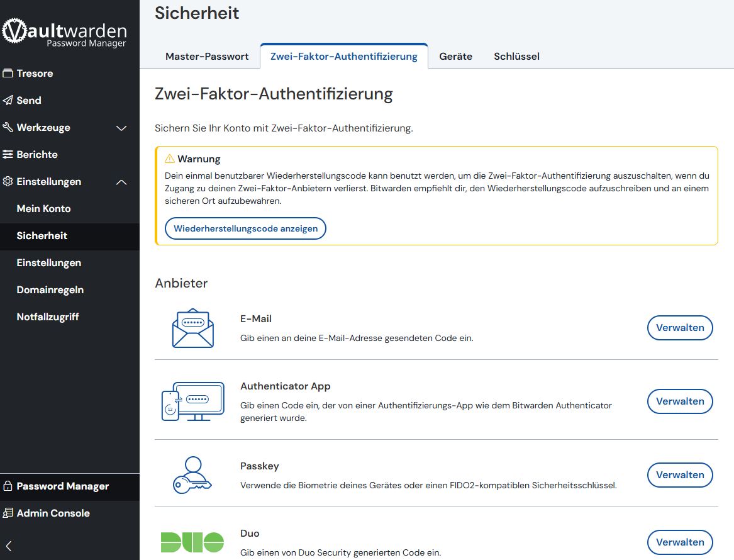Switch to the Master-Passwort tab
The image size is (734, 560).
click(207, 57)
